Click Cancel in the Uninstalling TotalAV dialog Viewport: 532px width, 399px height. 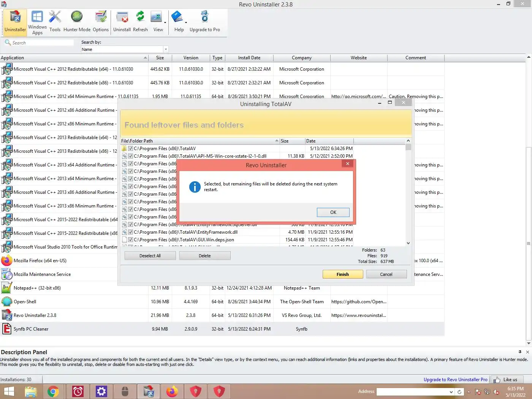pyautogui.click(x=386, y=274)
